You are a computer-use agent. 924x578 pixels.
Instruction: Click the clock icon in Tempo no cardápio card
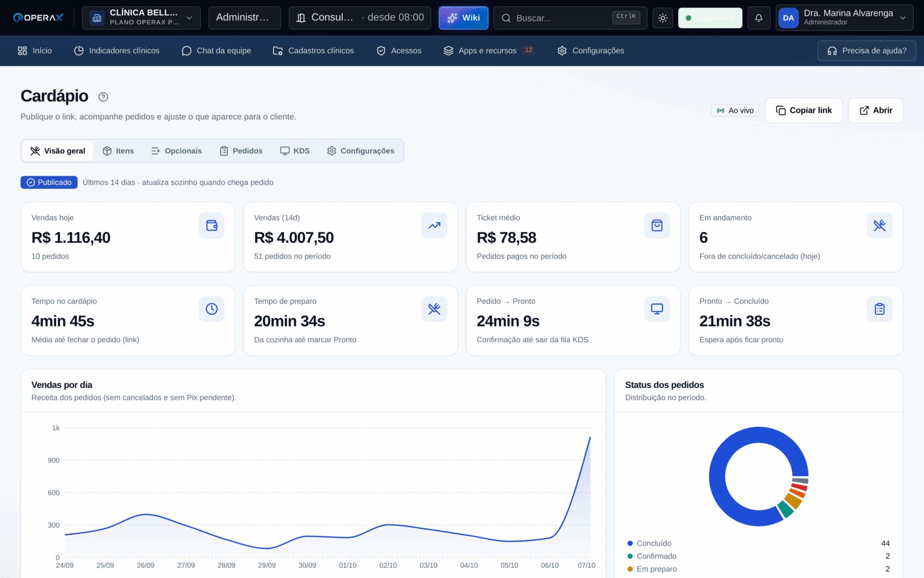[x=212, y=309]
